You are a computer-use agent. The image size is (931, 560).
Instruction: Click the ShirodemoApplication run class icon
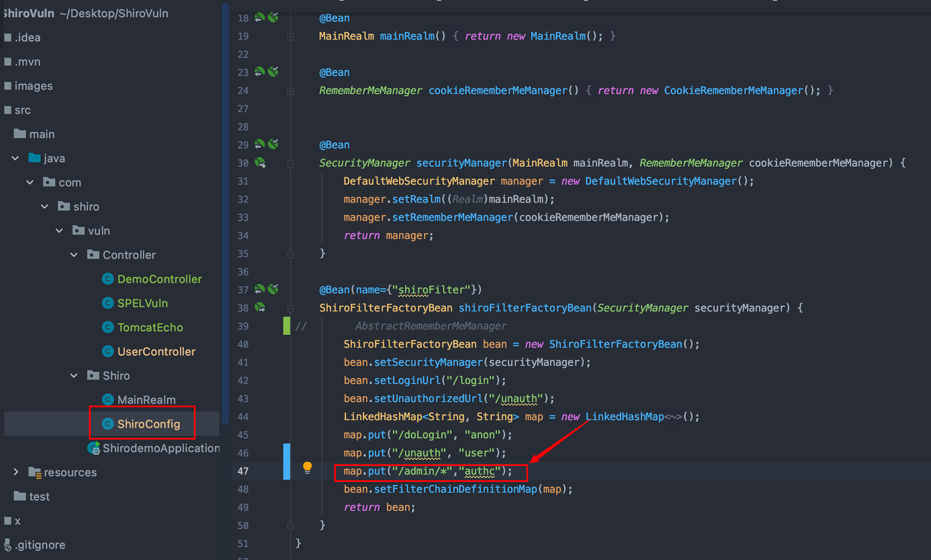pyautogui.click(x=94, y=448)
